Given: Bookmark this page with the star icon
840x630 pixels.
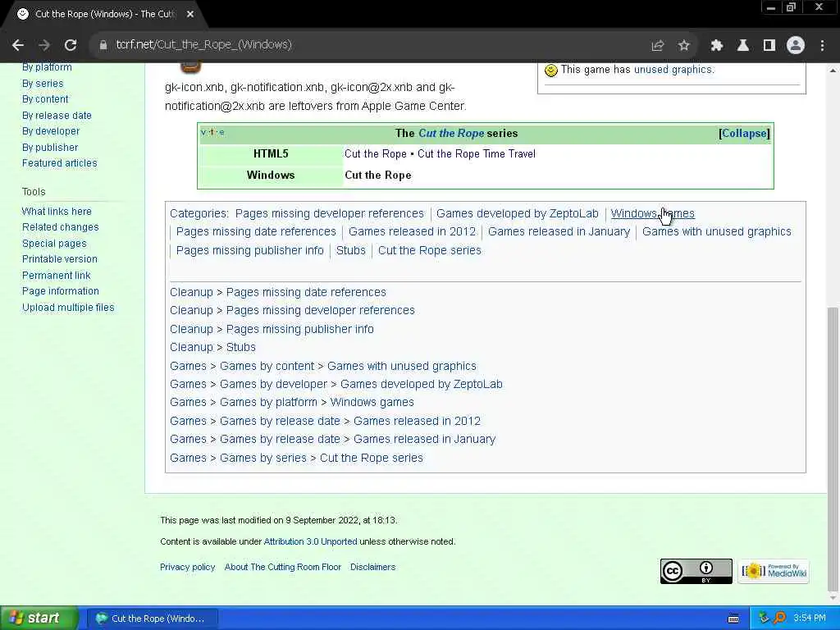Looking at the screenshot, I should (x=684, y=46).
